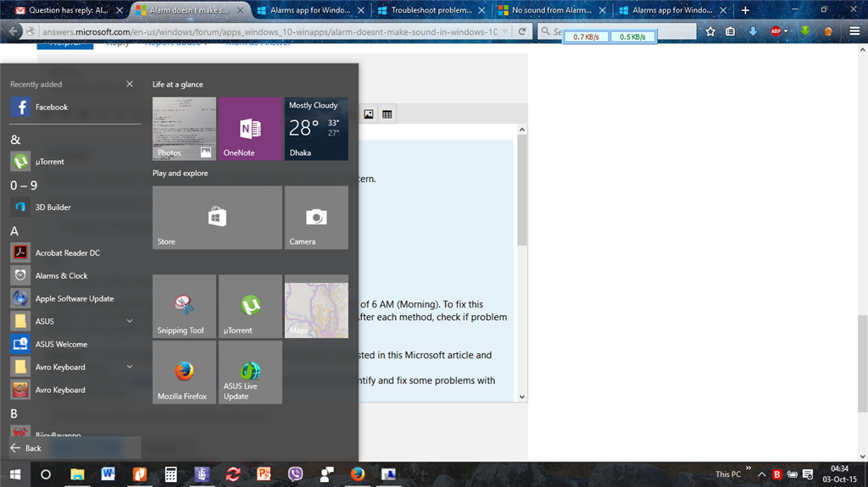Show hidden system tray icons

click(x=762, y=474)
